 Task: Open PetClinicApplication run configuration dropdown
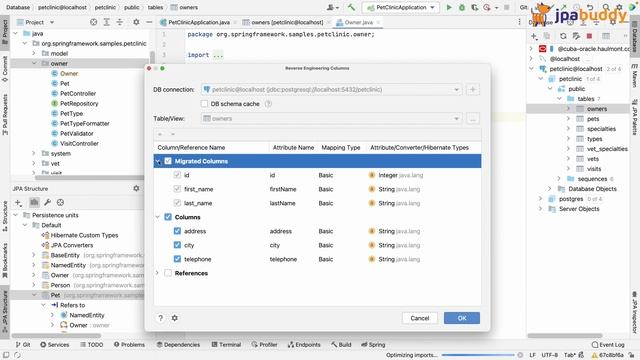click(x=401, y=7)
